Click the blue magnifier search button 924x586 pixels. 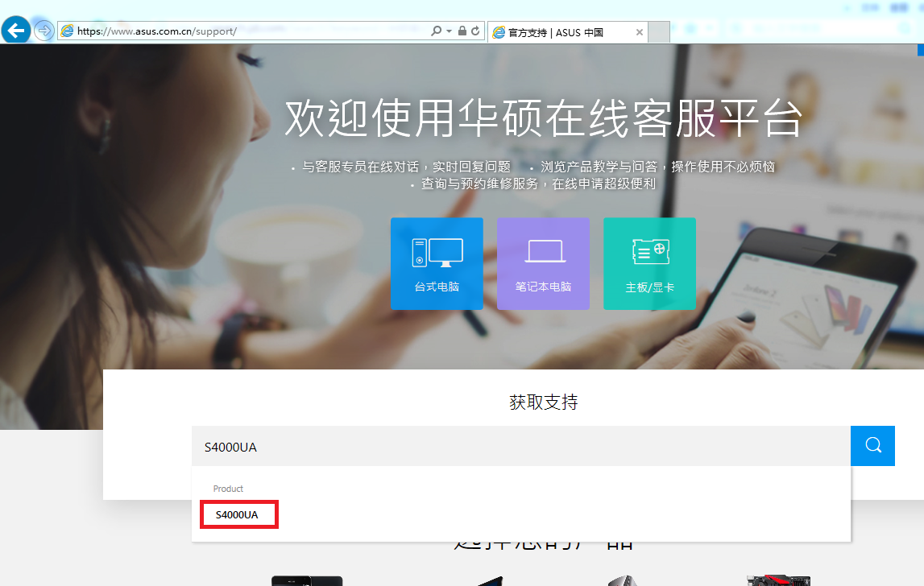872,445
